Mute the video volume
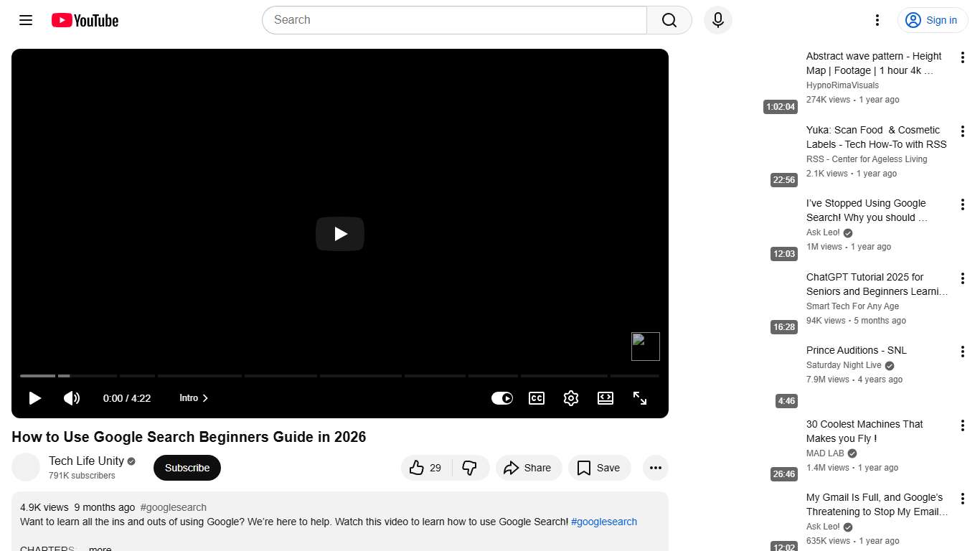980x551 pixels. click(x=72, y=398)
